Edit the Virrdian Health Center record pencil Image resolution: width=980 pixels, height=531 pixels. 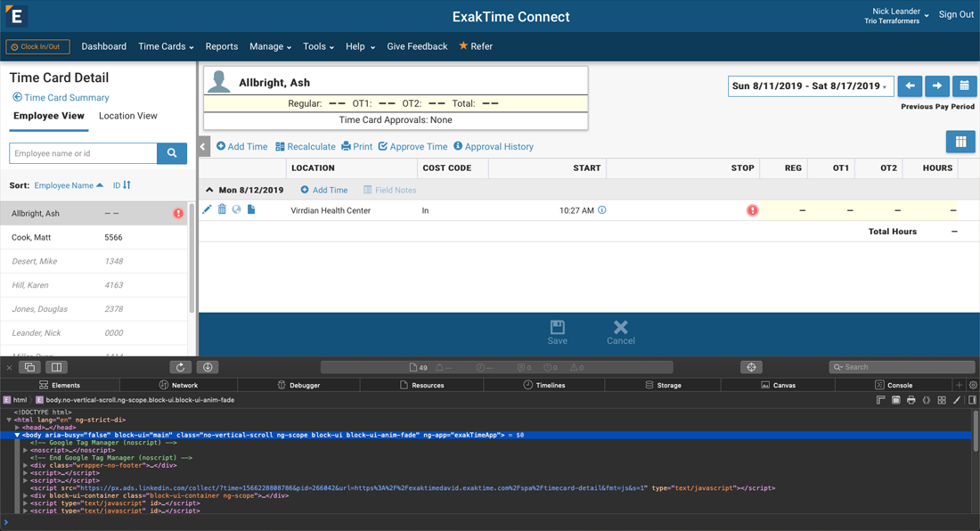coord(207,210)
